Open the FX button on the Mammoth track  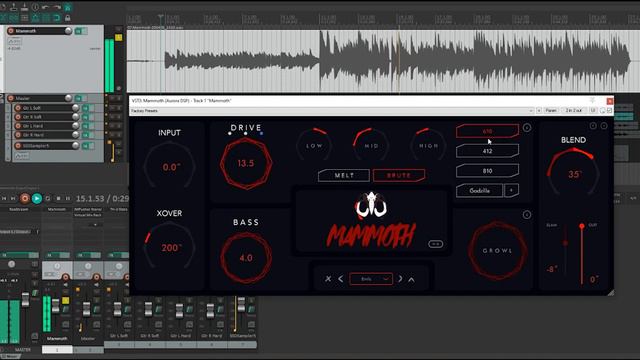coord(15,42)
